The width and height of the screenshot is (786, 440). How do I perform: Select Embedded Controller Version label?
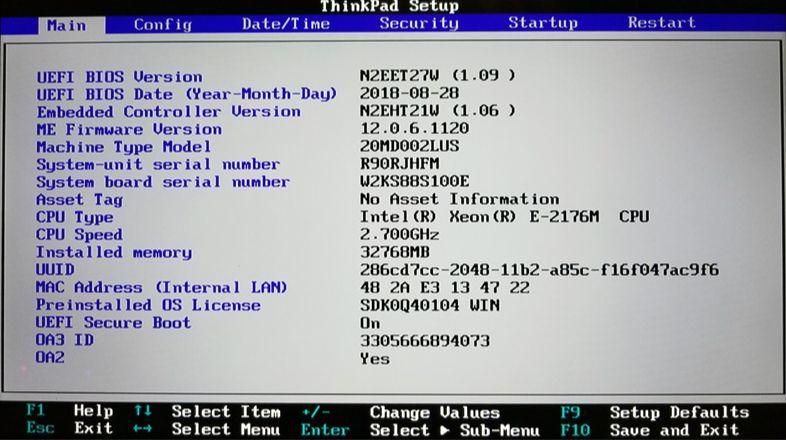[x=168, y=112]
